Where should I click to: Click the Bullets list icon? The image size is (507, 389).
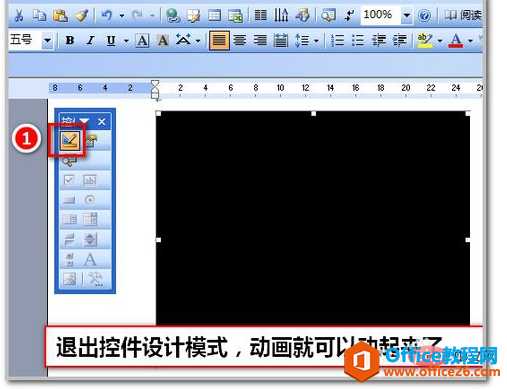[358, 41]
